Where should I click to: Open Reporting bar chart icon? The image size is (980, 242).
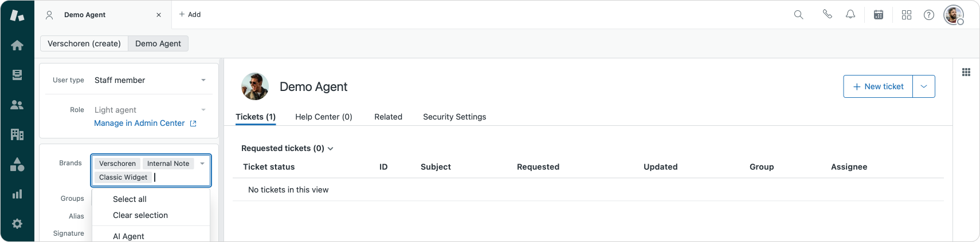pyautogui.click(x=17, y=194)
